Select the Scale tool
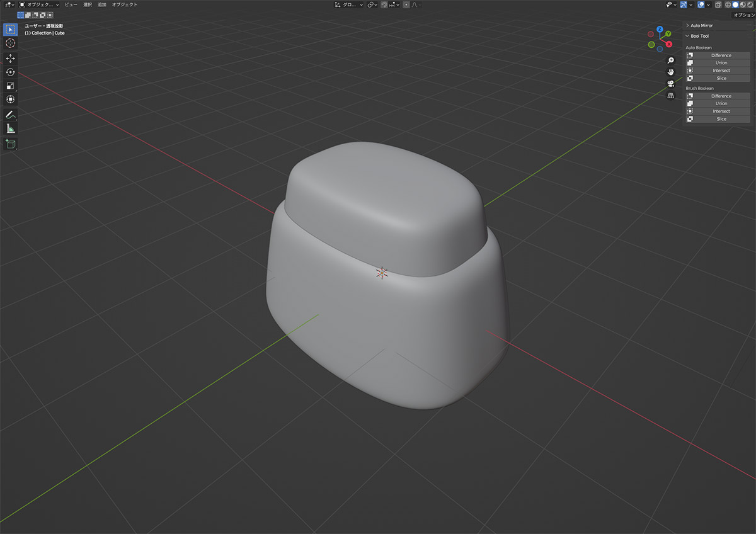Image resolution: width=756 pixels, height=534 pixels. tap(10, 86)
